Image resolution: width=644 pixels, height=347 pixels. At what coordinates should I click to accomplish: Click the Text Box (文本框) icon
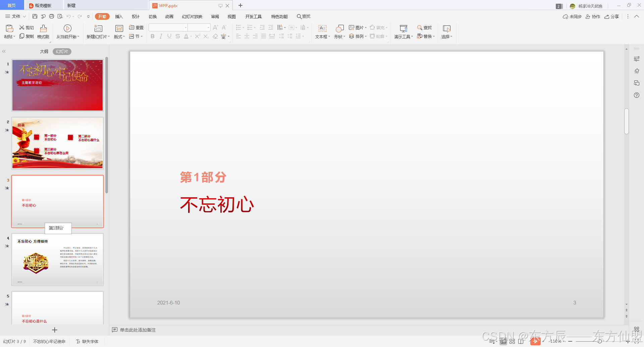click(x=322, y=28)
